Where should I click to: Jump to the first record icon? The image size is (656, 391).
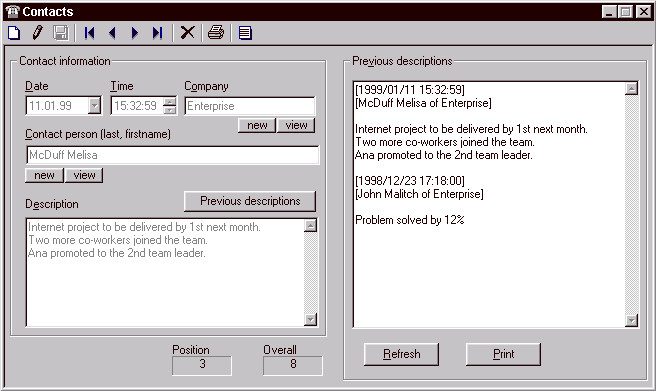coord(89,33)
